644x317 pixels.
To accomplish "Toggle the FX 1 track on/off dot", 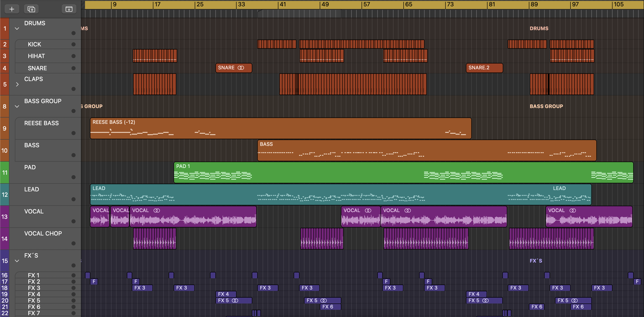I will 74,275.
